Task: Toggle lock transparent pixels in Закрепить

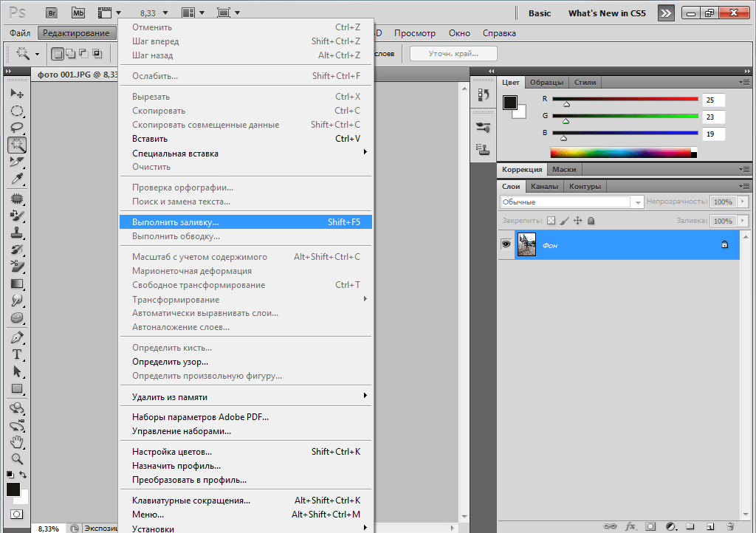Action: tap(550, 221)
